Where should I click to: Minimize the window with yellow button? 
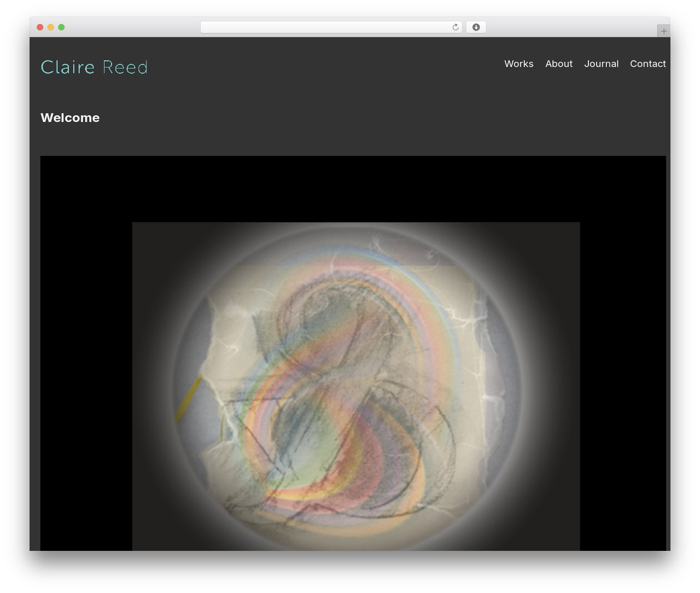pos(50,27)
